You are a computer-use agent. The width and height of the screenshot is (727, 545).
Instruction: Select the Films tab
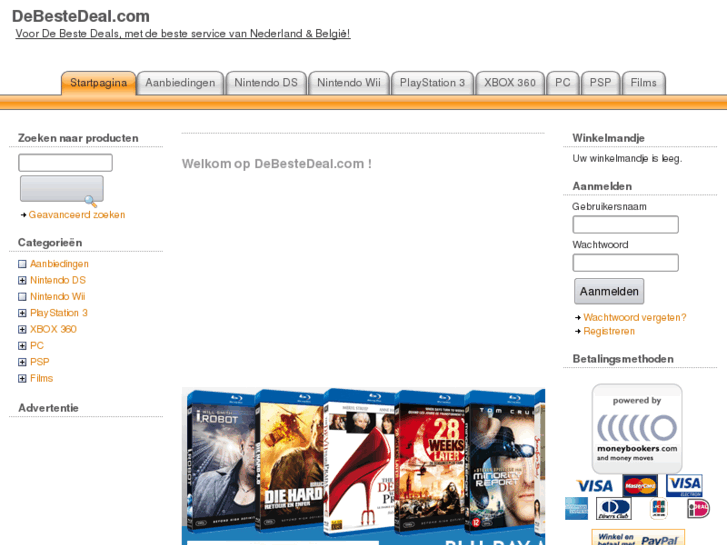click(644, 83)
